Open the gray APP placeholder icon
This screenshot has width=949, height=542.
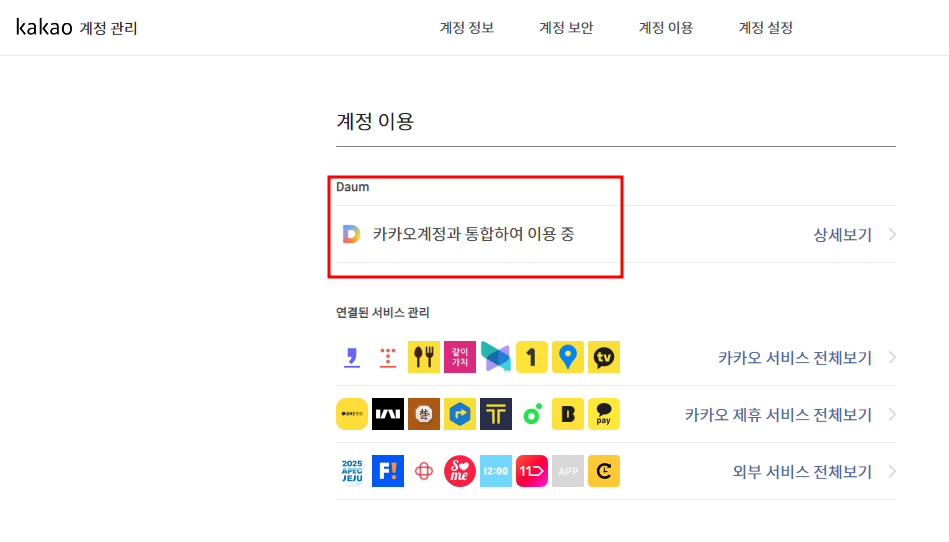click(568, 471)
